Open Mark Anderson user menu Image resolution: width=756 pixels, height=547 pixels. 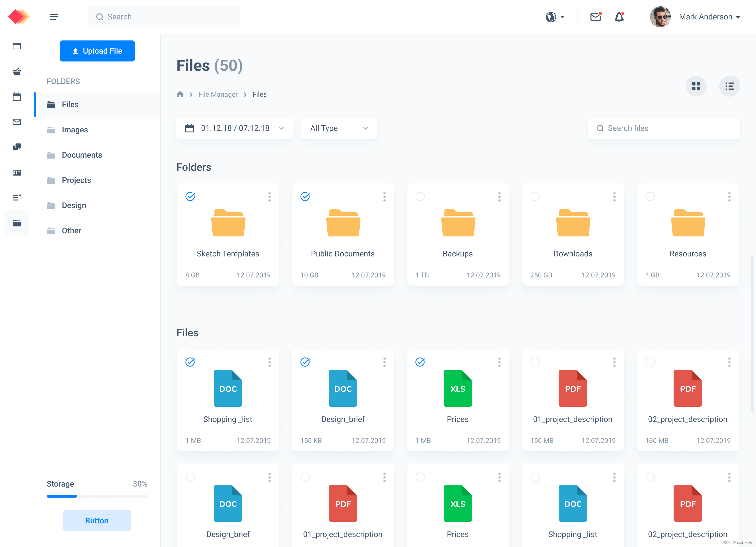[x=709, y=17]
